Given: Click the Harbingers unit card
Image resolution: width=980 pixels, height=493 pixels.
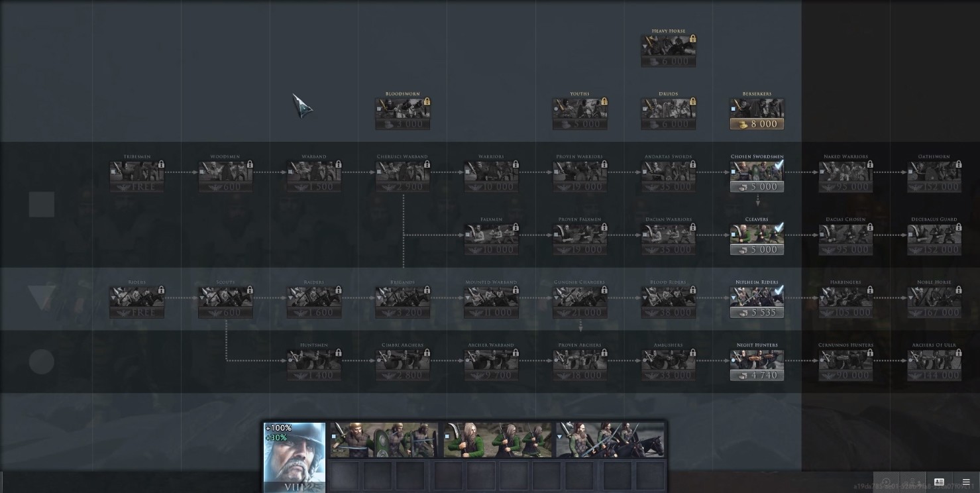Looking at the screenshot, I should [x=845, y=302].
